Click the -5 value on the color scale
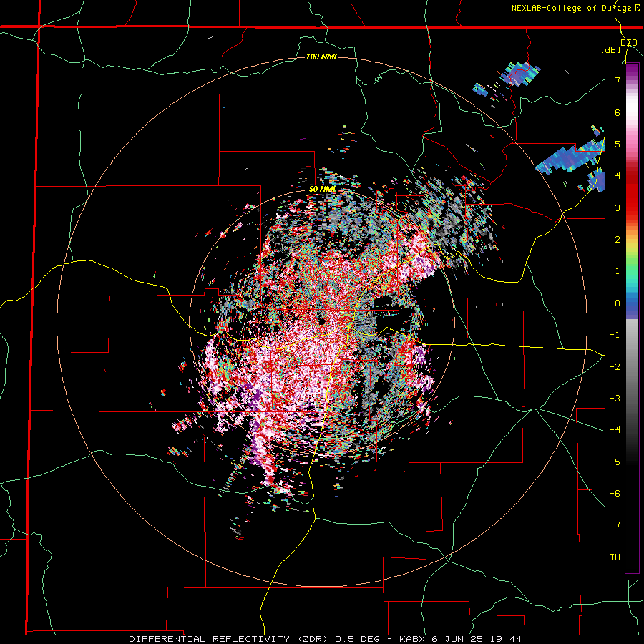 tap(615, 462)
